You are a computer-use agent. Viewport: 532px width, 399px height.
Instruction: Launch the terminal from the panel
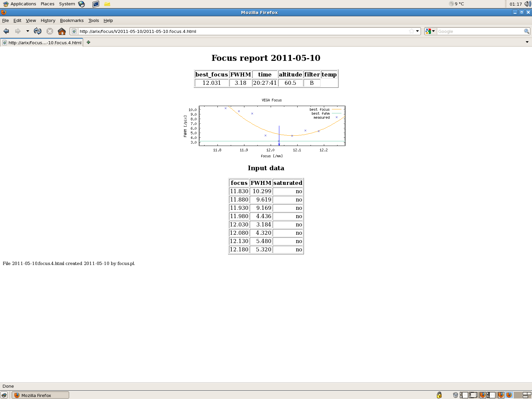pyautogui.click(x=96, y=4)
